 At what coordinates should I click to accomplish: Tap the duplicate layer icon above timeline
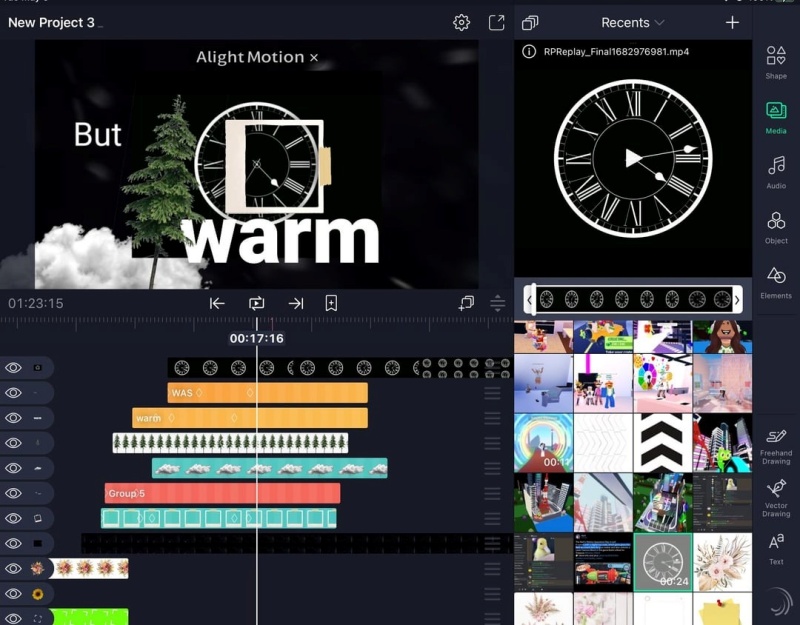pos(466,303)
